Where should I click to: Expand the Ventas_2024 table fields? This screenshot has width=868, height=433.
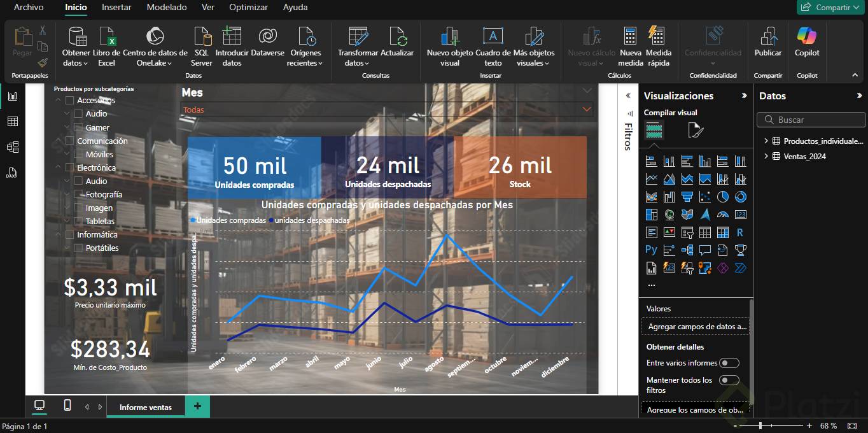(766, 156)
